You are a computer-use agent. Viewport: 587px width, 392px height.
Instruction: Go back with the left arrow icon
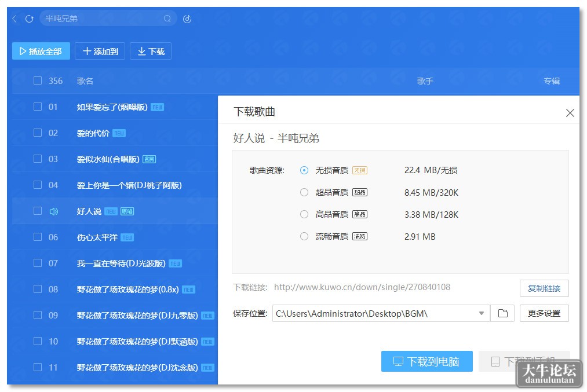[x=14, y=19]
